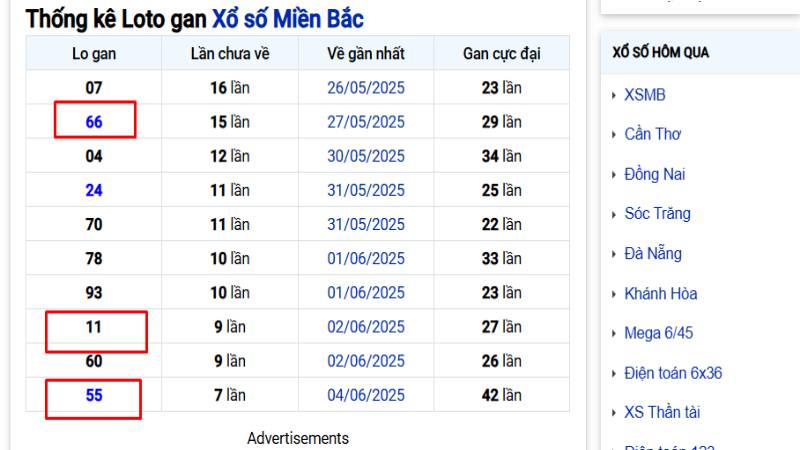
Task: Open Khánh Hòa lottery link
Action: click(x=661, y=293)
